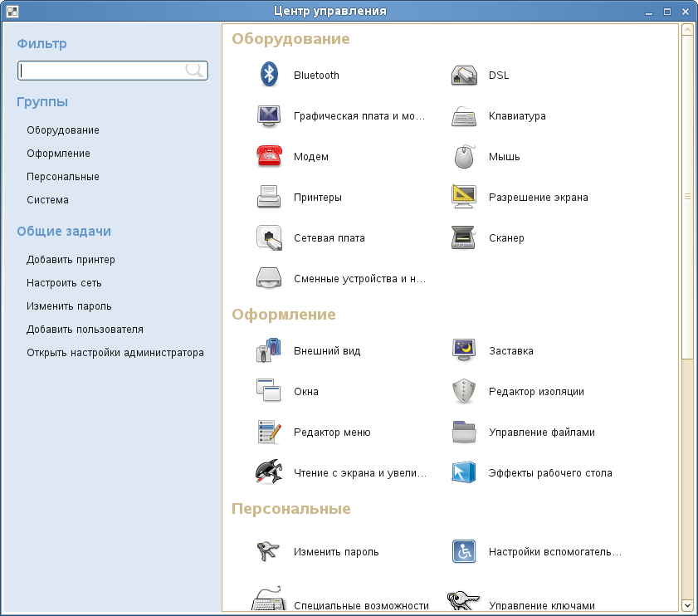Click the Фильтр search input field
698x616 pixels.
(x=102, y=71)
